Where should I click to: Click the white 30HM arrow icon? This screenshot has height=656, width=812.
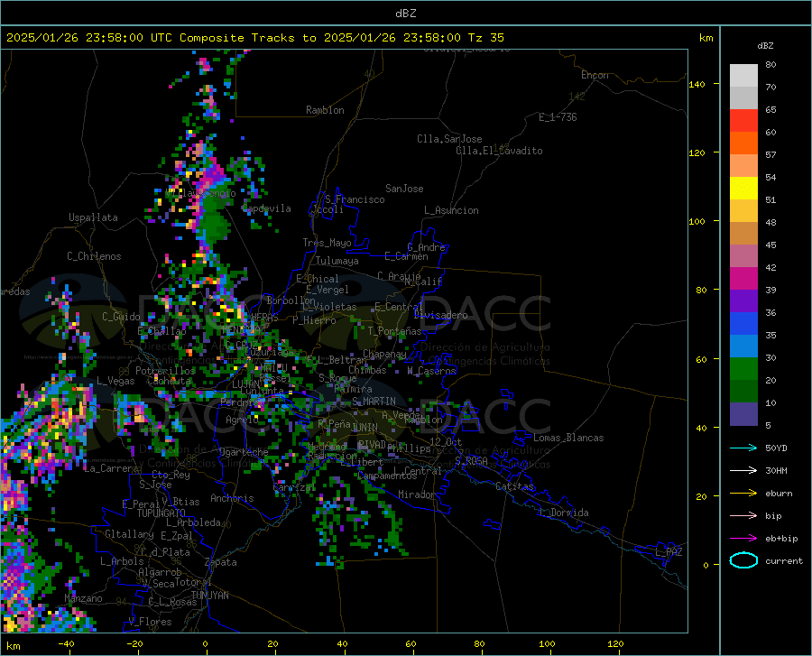tap(743, 470)
